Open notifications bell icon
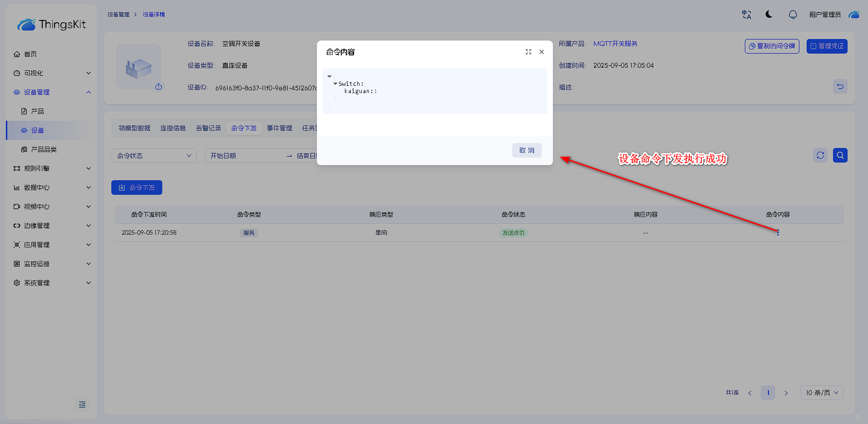The width and height of the screenshot is (868, 424). pos(793,15)
